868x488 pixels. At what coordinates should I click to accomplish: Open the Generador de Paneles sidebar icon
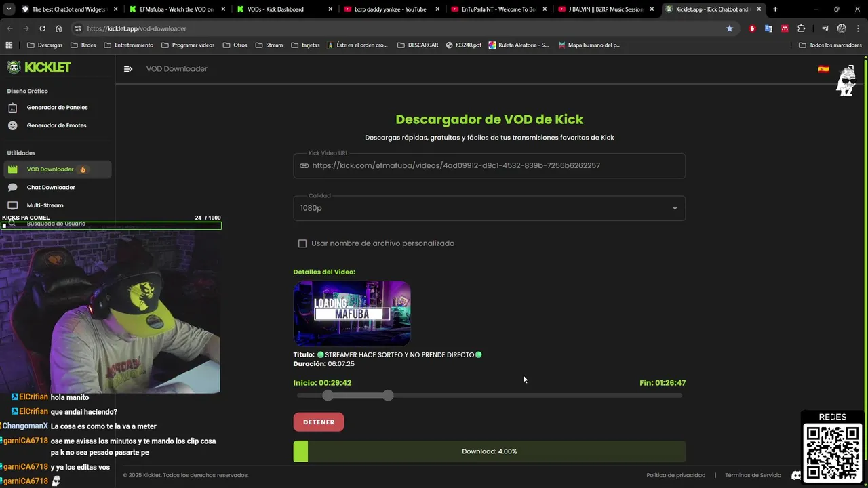point(12,108)
